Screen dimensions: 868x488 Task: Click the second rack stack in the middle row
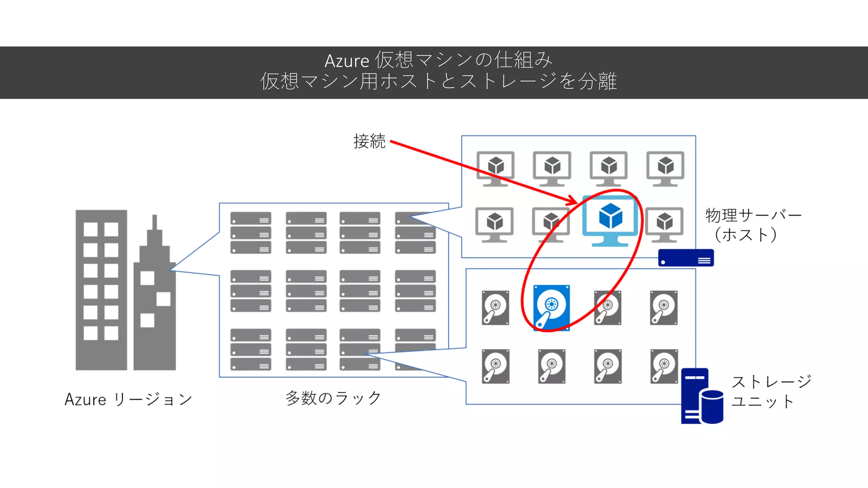click(306, 291)
